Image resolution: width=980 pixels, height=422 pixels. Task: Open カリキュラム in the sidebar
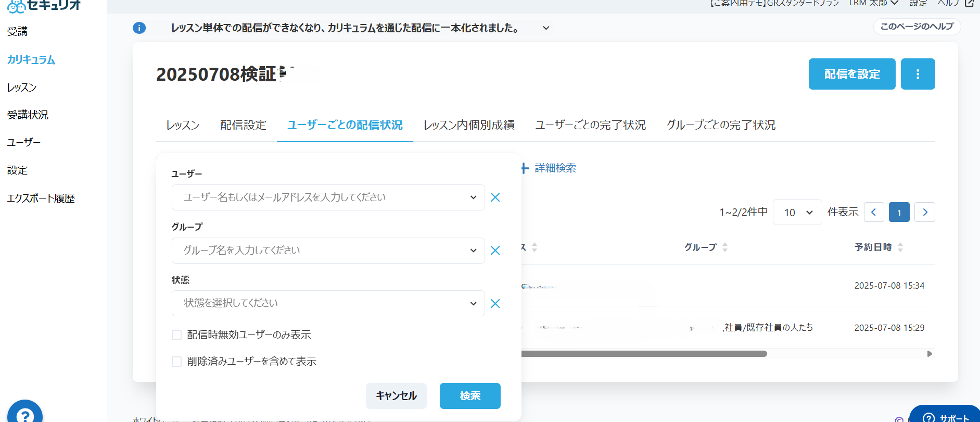pos(31,59)
